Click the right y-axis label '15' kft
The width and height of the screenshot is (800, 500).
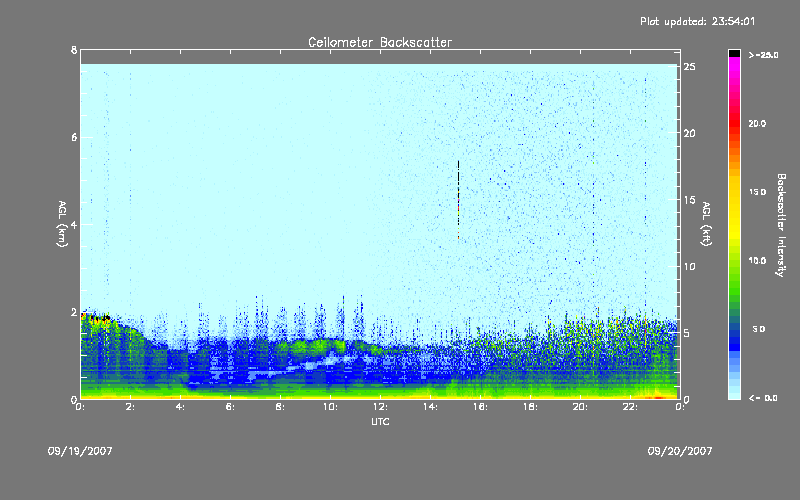click(x=690, y=200)
